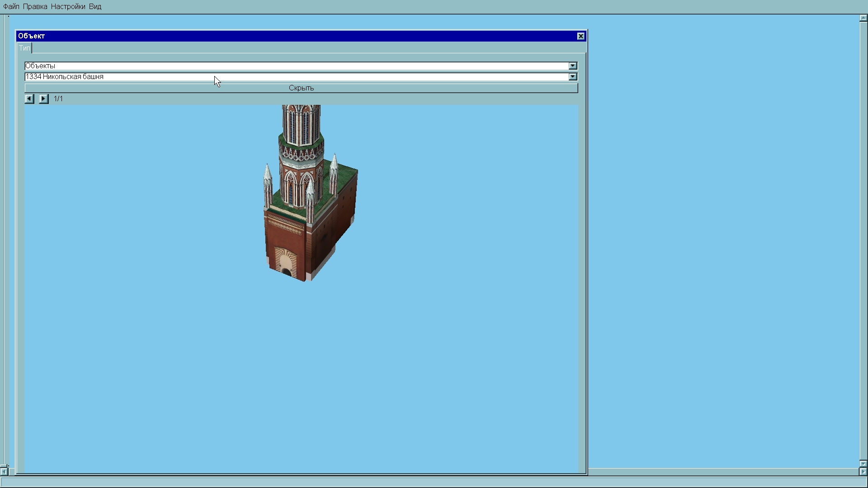Click the main window vertical scrollbar track
Viewport: 868px width, 488px height.
click(863, 239)
